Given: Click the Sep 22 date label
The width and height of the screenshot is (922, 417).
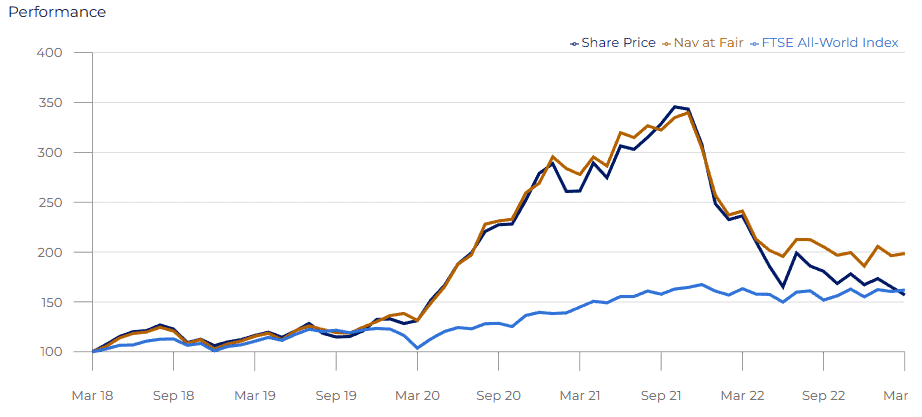Looking at the screenshot, I should [824, 395].
